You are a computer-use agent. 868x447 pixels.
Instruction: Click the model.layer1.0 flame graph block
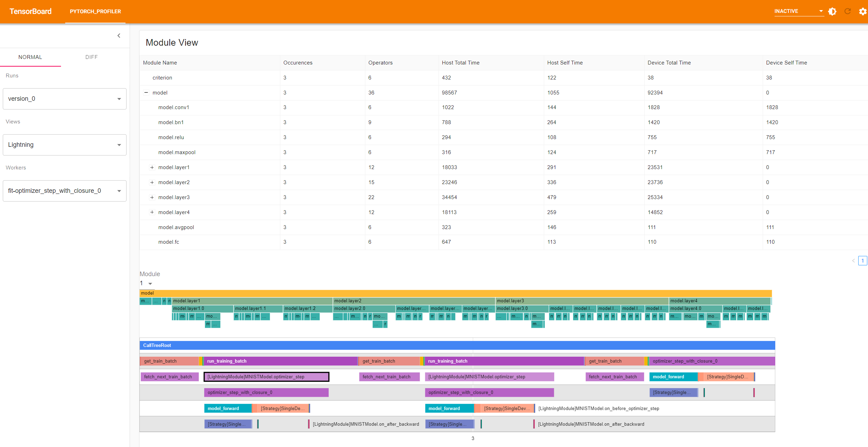pyautogui.click(x=203, y=309)
